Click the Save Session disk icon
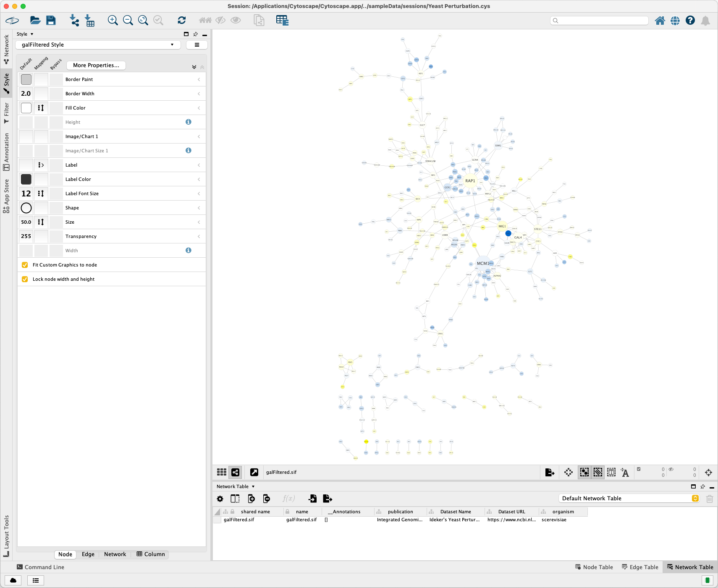The width and height of the screenshot is (718, 588). point(51,20)
